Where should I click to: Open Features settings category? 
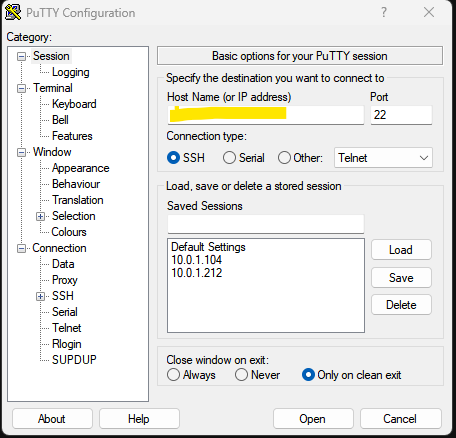coord(72,136)
